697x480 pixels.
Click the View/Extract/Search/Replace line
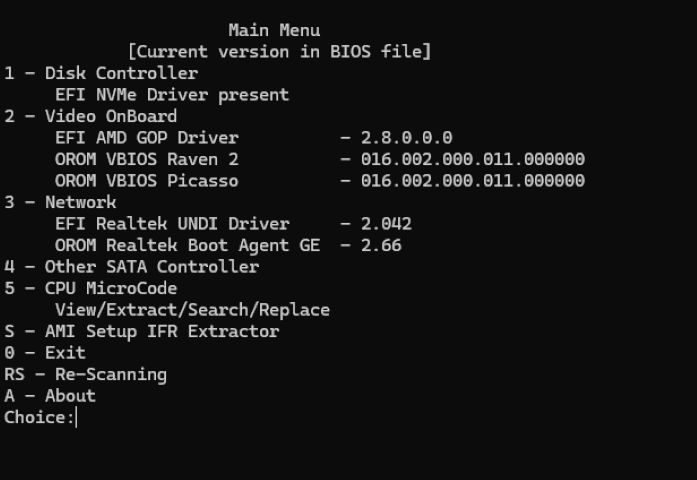coord(192,310)
